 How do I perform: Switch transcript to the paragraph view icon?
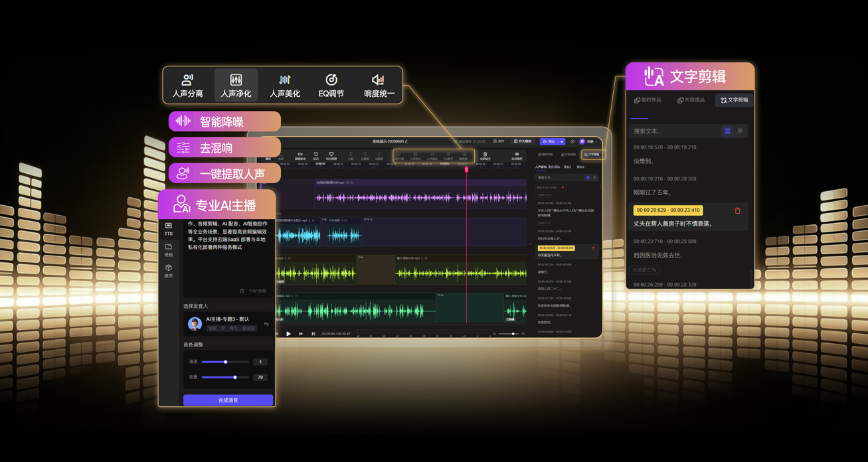(x=740, y=131)
